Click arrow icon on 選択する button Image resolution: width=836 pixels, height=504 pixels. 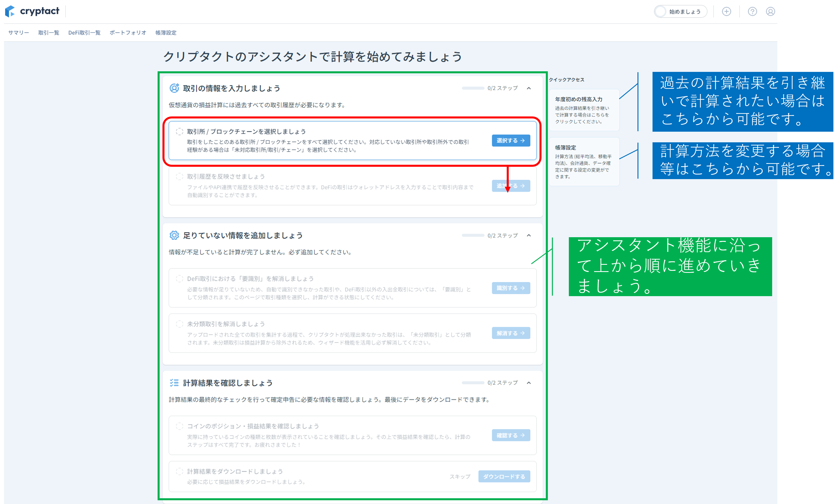(x=523, y=140)
